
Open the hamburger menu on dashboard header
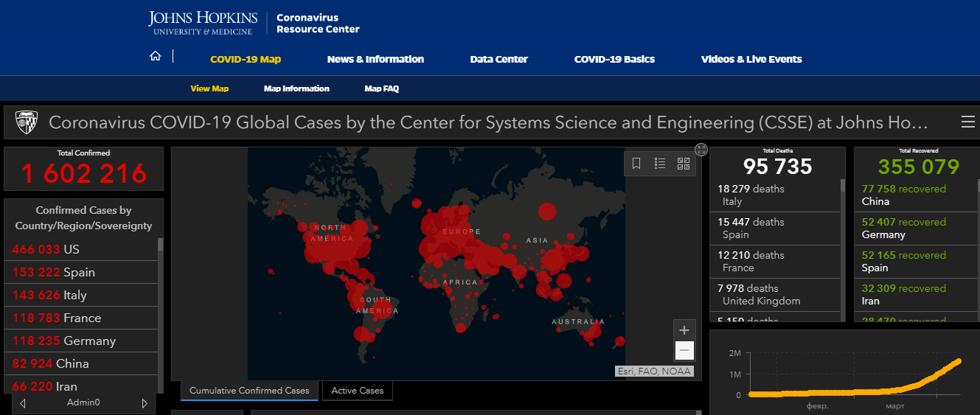click(967, 122)
